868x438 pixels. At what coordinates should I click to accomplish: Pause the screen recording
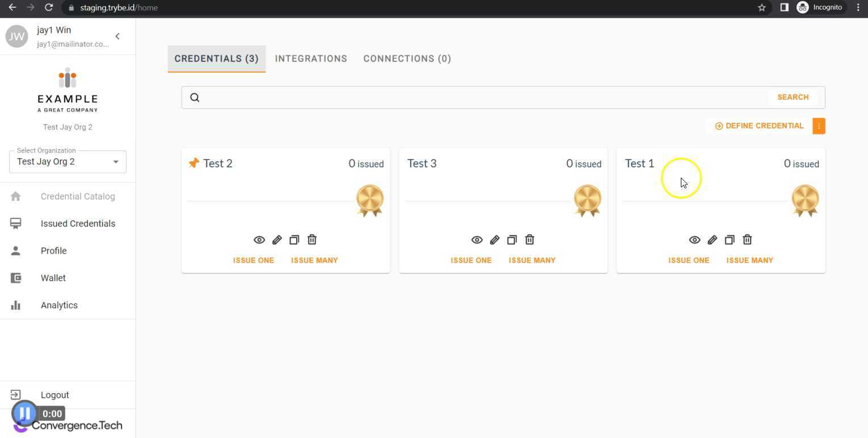(24, 413)
